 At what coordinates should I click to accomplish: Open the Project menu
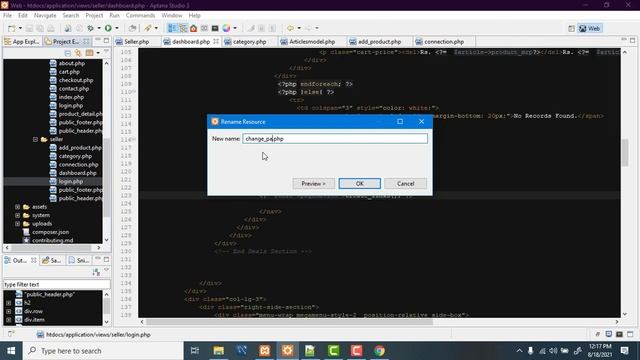point(94,15)
